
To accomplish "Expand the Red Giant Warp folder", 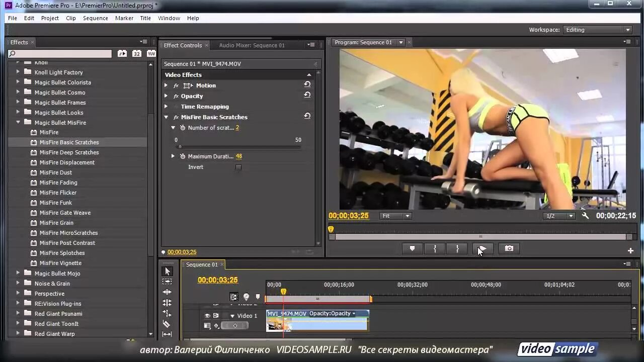I will pos(18,333).
